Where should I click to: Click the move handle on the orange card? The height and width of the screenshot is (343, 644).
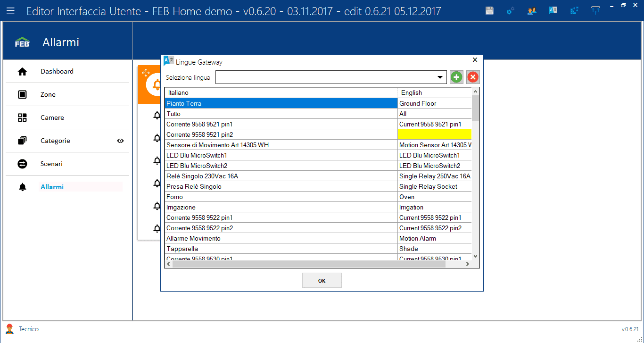coord(145,73)
